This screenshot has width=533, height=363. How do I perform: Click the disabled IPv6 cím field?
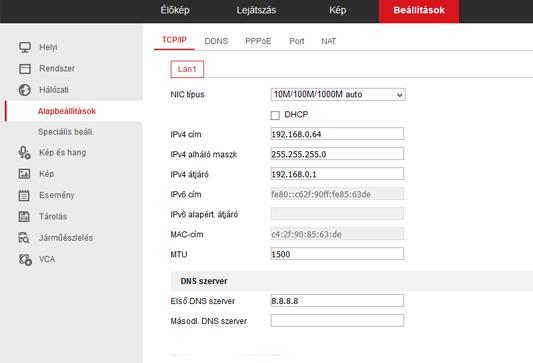337,194
